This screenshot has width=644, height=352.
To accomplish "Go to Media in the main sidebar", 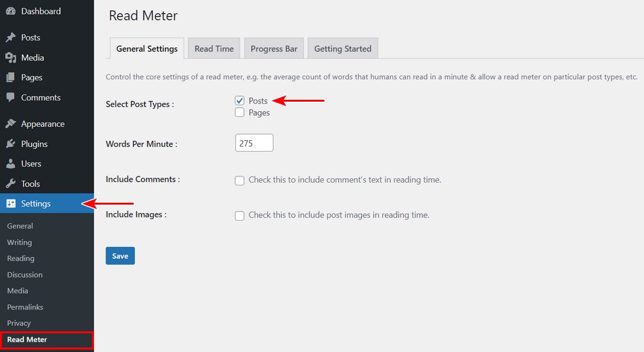I will coord(47,57).
